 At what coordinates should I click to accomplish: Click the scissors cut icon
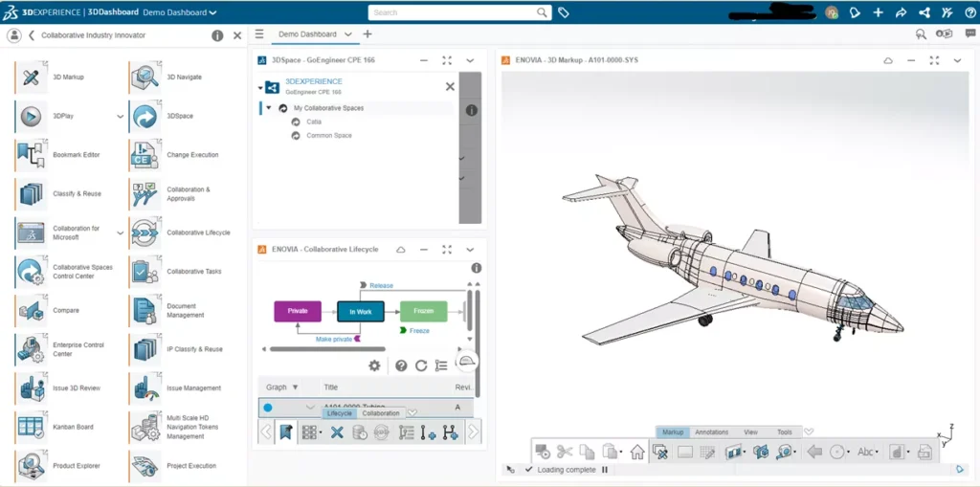click(x=565, y=452)
